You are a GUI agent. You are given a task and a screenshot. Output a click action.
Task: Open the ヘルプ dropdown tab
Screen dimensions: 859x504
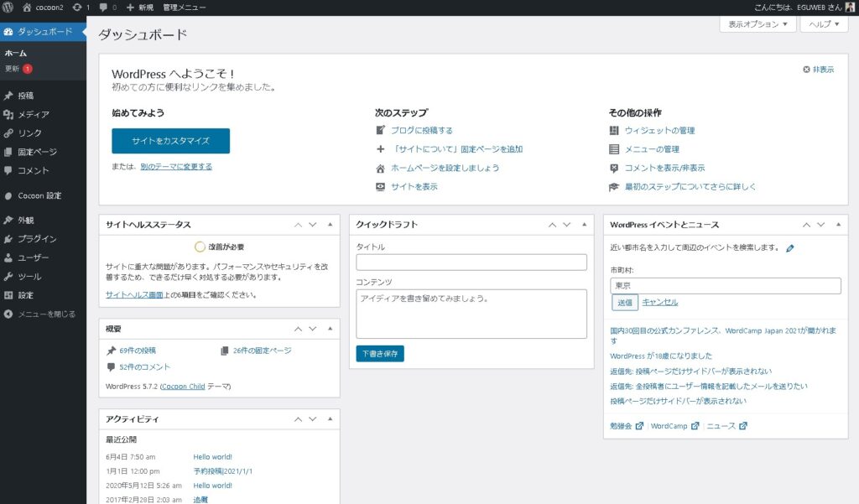pyautogui.click(x=825, y=24)
